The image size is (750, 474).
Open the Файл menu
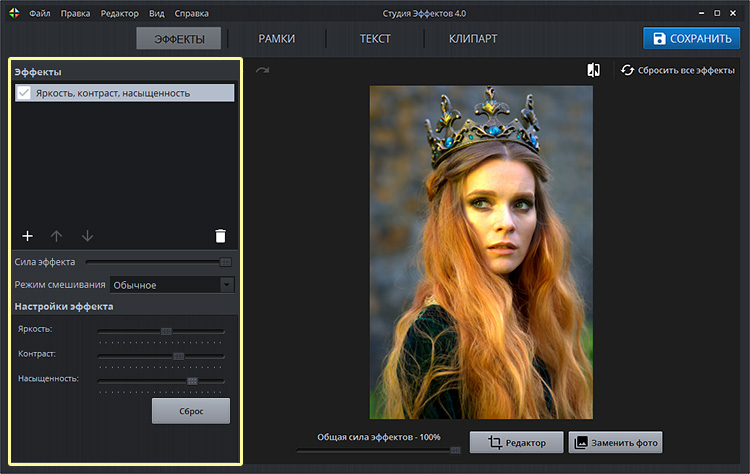(x=40, y=14)
